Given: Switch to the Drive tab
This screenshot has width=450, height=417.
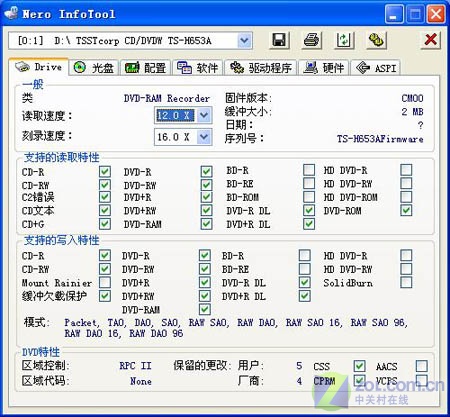Looking at the screenshot, I should (x=39, y=67).
